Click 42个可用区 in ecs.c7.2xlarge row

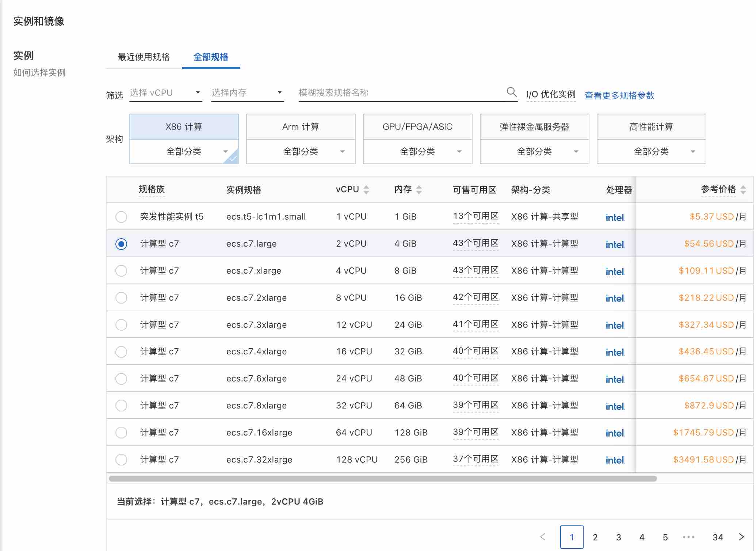pos(476,297)
